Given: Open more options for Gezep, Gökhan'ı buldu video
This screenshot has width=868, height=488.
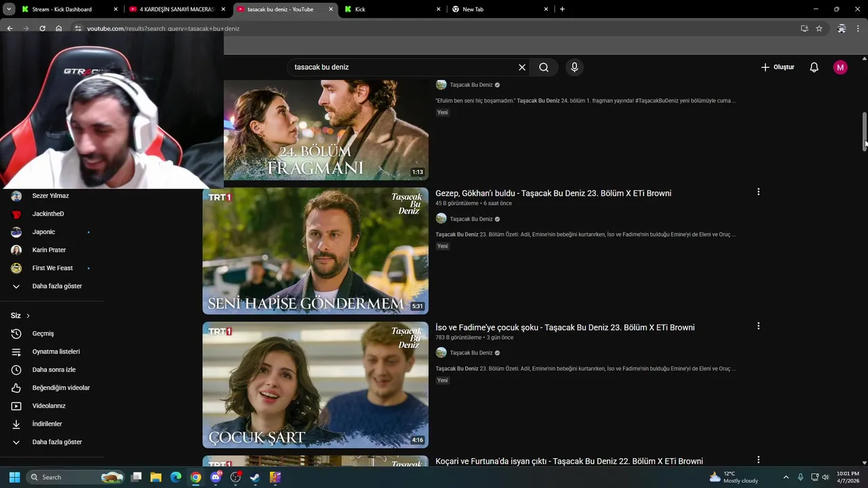Looking at the screenshot, I should (758, 192).
